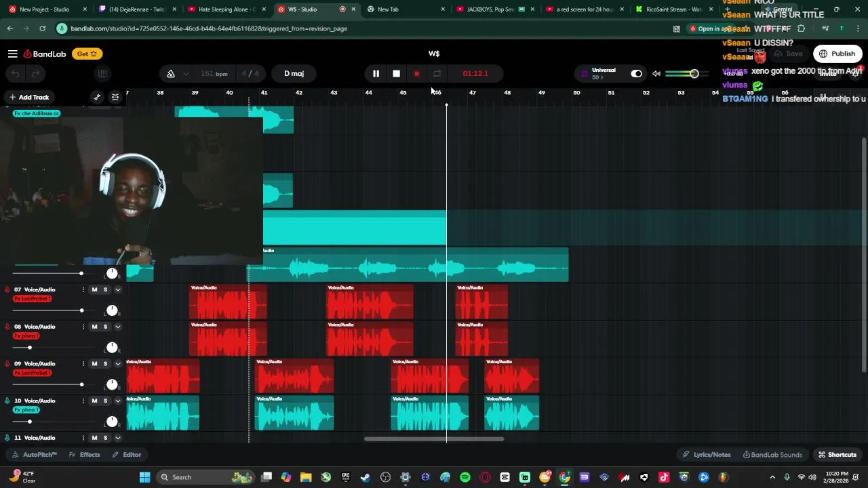Screen dimensions: 868x488
Task: Expand track 09 options chevron
Action: coord(117,364)
